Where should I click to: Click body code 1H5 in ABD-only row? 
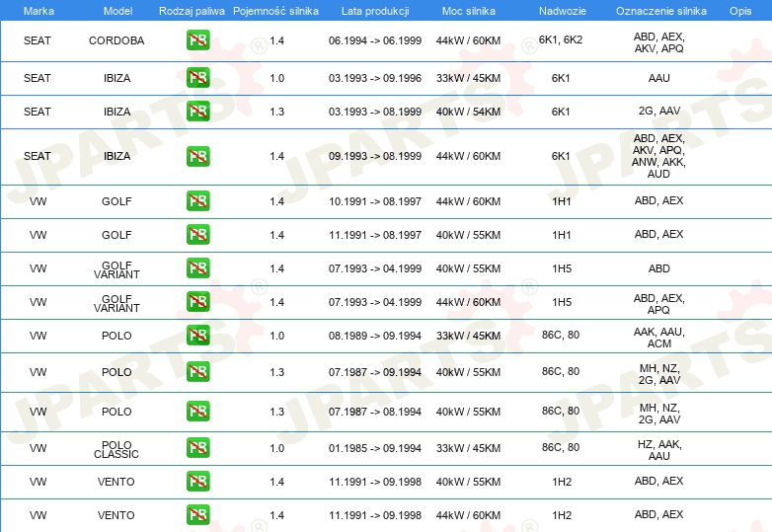(x=562, y=268)
